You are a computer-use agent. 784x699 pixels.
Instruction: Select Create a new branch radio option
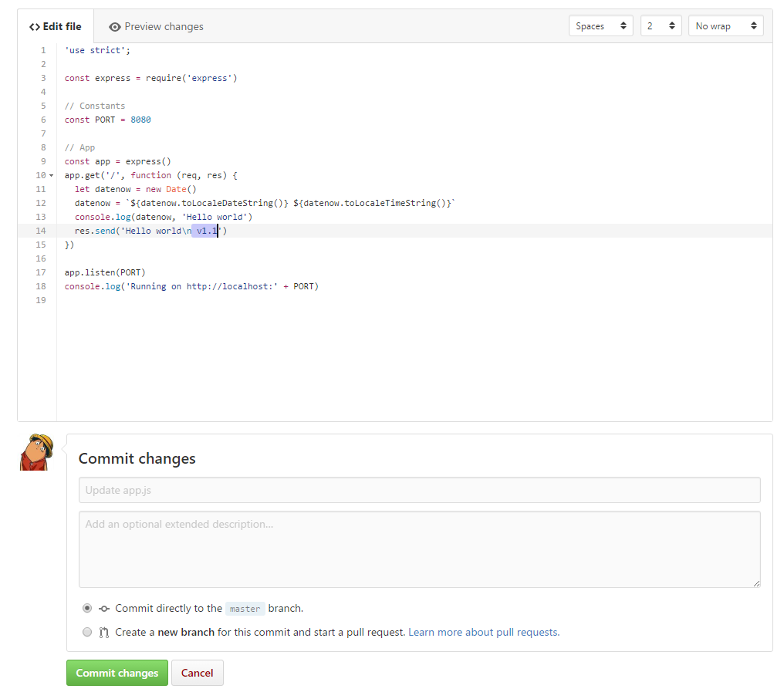[x=87, y=632]
